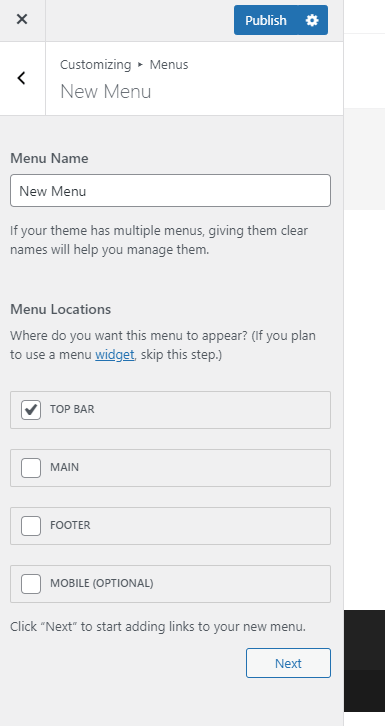Open publish settings gear icon
This screenshot has height=726, width=385.
[x=312, y=20]
